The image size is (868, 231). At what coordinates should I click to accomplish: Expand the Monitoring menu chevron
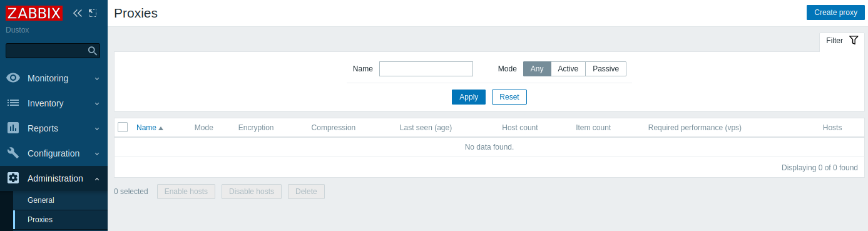click(97, 78)
